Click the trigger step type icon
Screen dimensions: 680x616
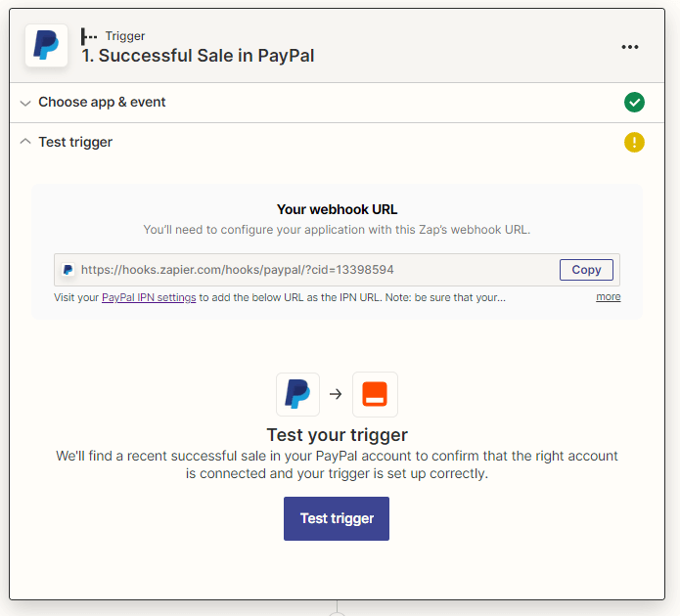[89, 36]
